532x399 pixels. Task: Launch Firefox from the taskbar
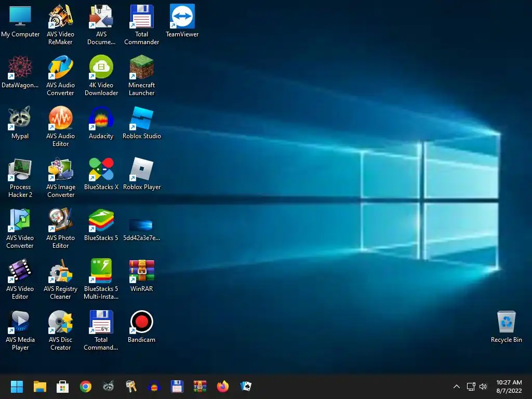222,387
